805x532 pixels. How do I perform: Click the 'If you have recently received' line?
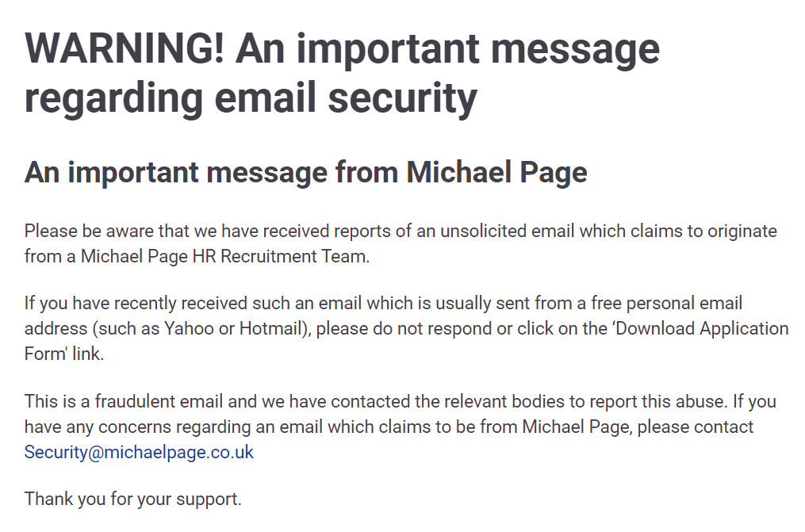383,303
